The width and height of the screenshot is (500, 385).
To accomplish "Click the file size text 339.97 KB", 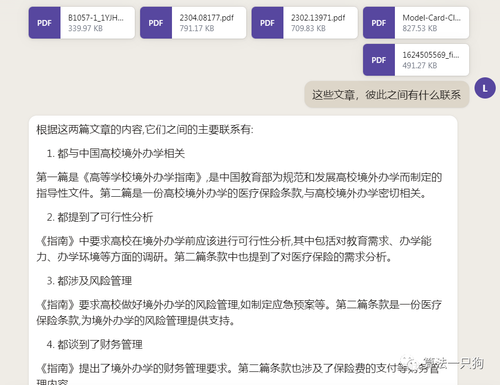I will [85, 28].
